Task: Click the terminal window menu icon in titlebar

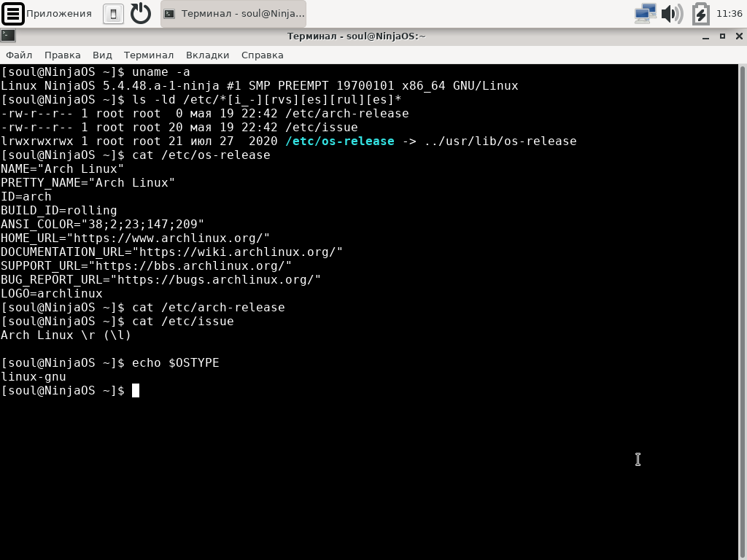Action: [8, 36]
